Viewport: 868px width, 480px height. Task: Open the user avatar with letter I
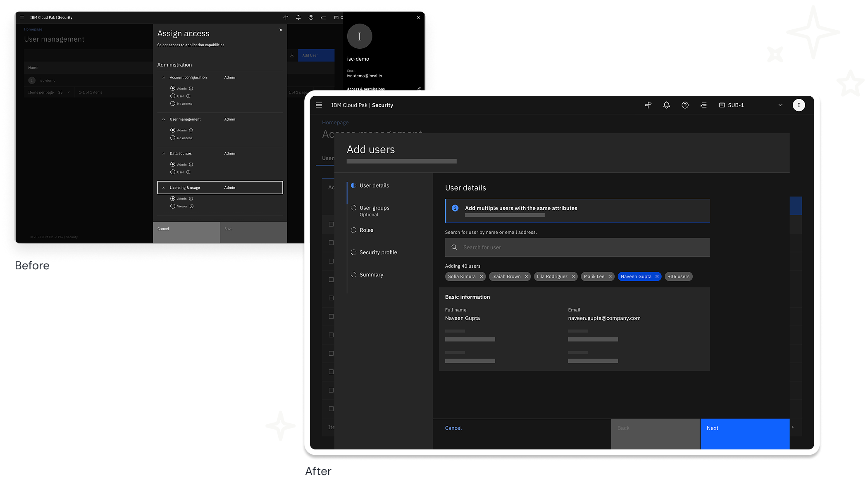799,105
